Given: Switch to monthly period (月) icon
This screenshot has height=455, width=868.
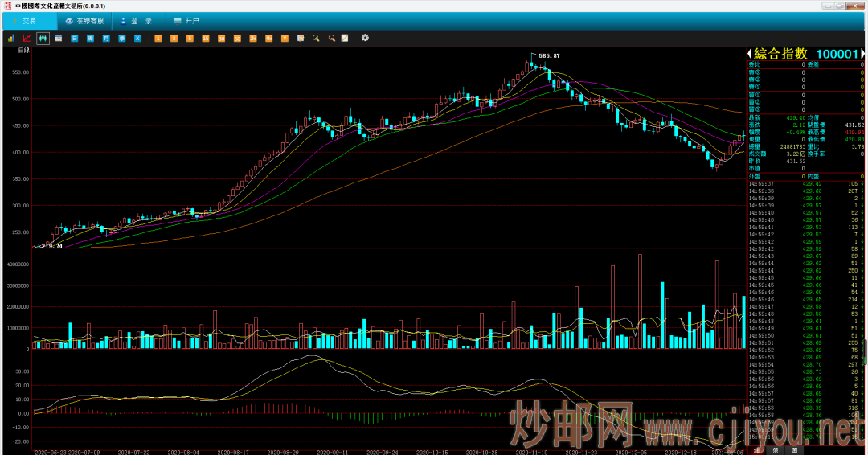Looking at the screenshot, I should [106, 38].
